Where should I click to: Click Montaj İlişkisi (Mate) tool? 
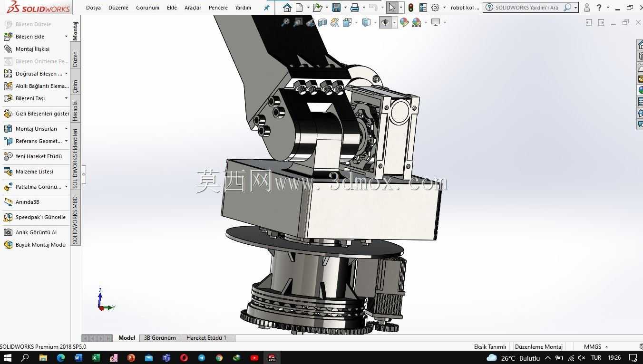[32, 49]
